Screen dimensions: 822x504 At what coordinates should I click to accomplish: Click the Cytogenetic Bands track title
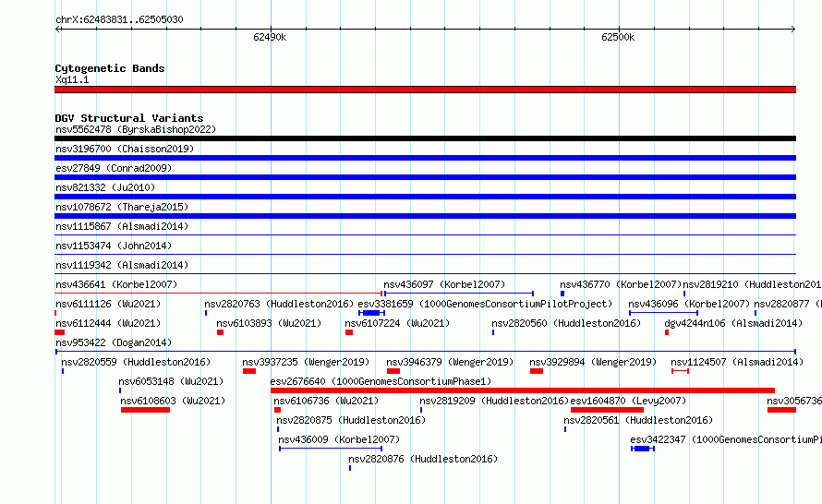pos(110,68)
